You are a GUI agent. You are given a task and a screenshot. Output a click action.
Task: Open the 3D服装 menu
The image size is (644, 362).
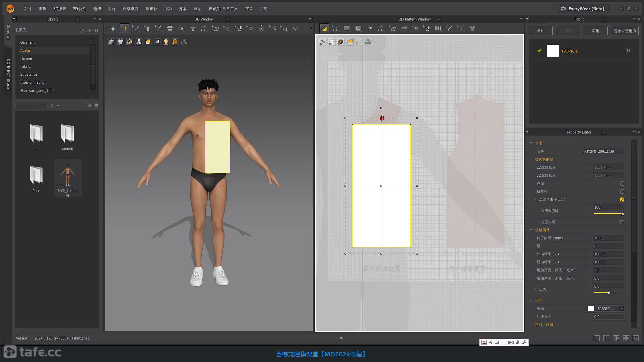[x=60, y=9]
